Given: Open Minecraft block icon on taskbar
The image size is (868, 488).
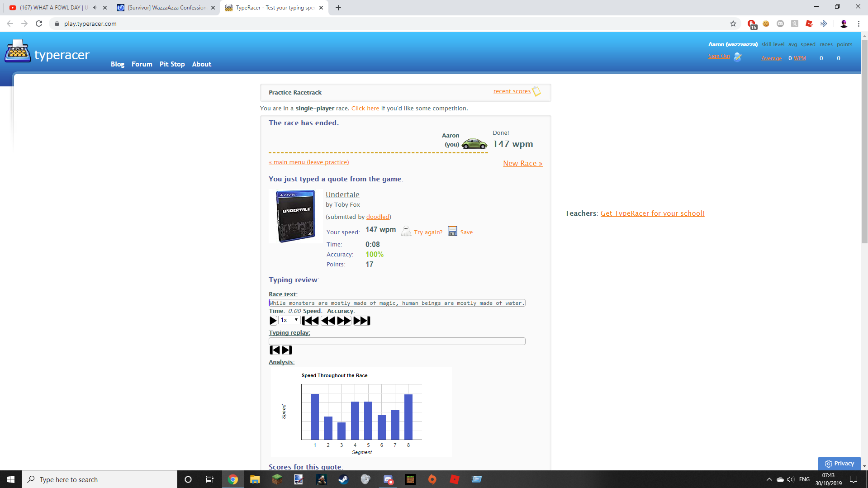Looking at the screenshot, I should (277, 479).
